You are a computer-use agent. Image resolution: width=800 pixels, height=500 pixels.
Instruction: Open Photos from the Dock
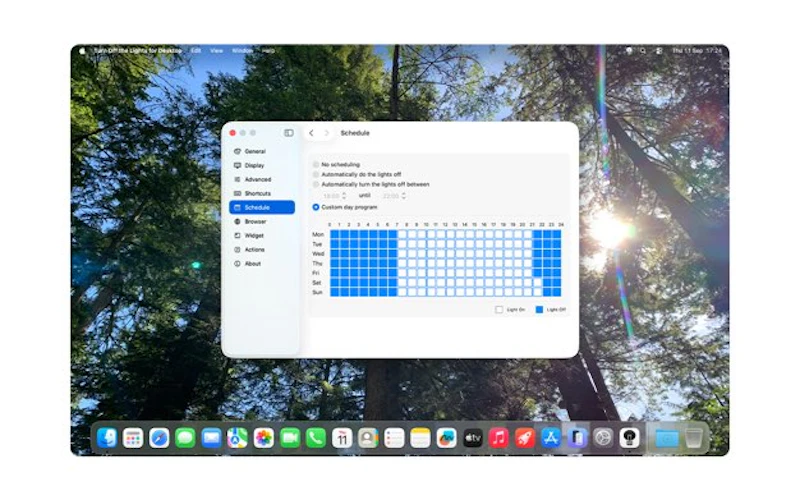[264, 438]
